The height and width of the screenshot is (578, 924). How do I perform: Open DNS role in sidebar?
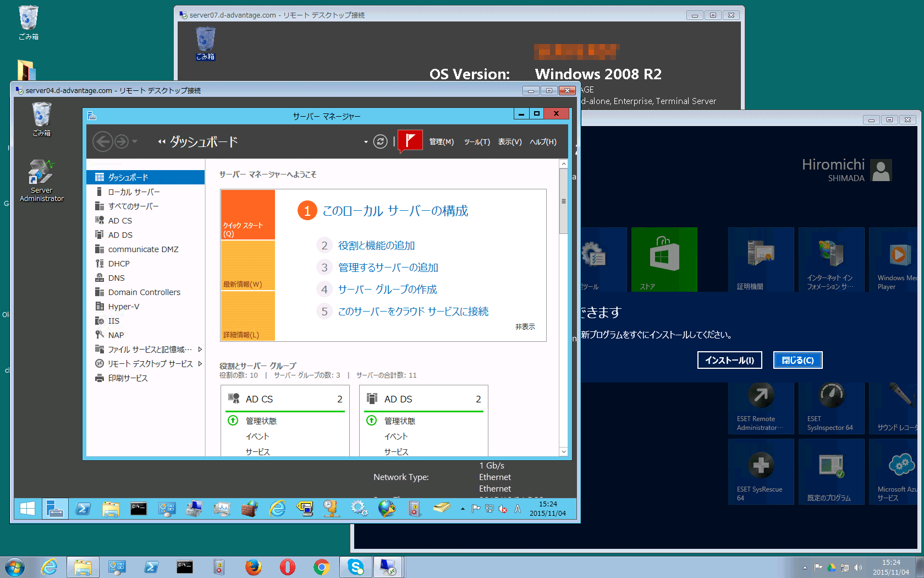pos(145,277)
